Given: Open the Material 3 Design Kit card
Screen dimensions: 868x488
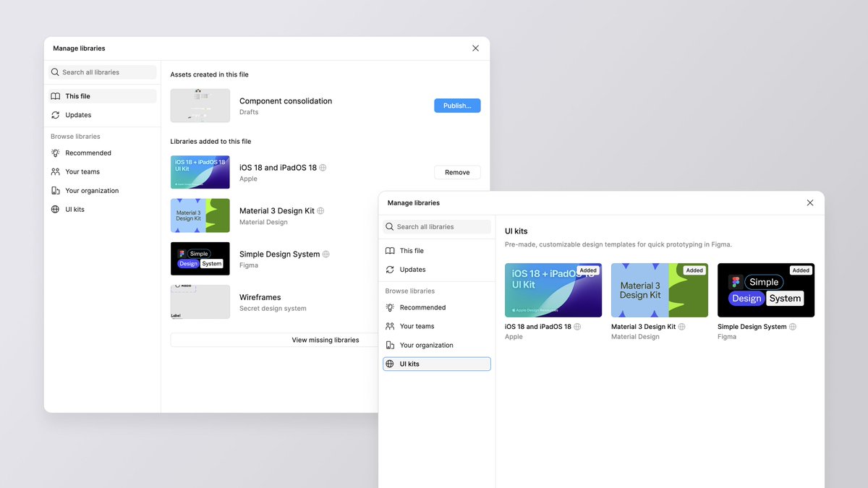Looking at the screenshot, I should (x=660, y=290).
